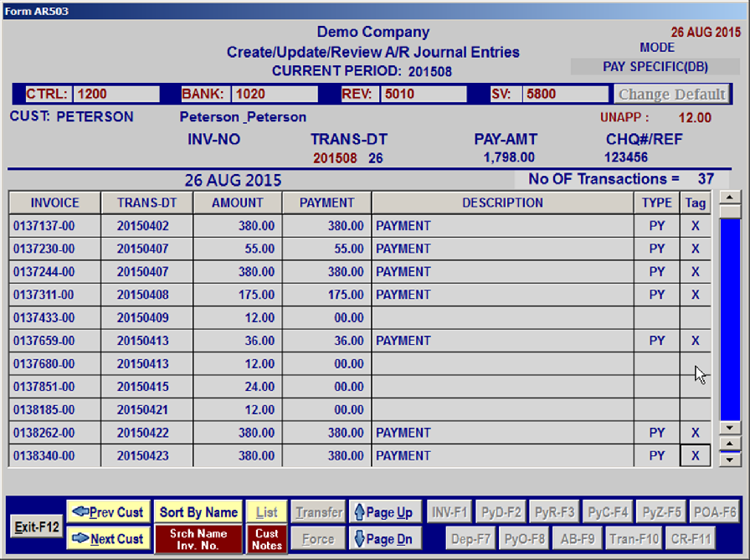750x560 pixels.
Task: Click the bottom scrollbar down arrow
Action: (731, 460)
